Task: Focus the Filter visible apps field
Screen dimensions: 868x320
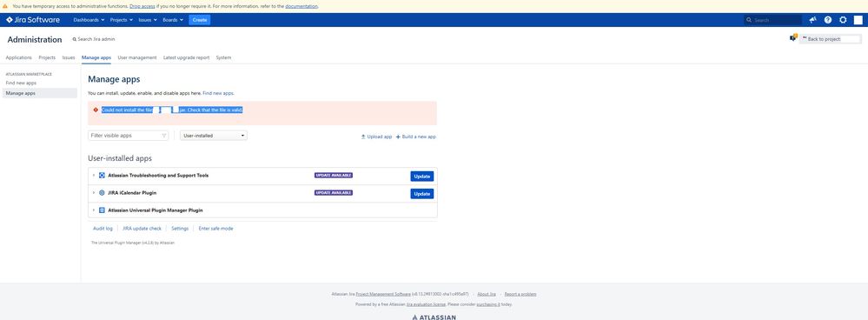Action: coord(129,136)
